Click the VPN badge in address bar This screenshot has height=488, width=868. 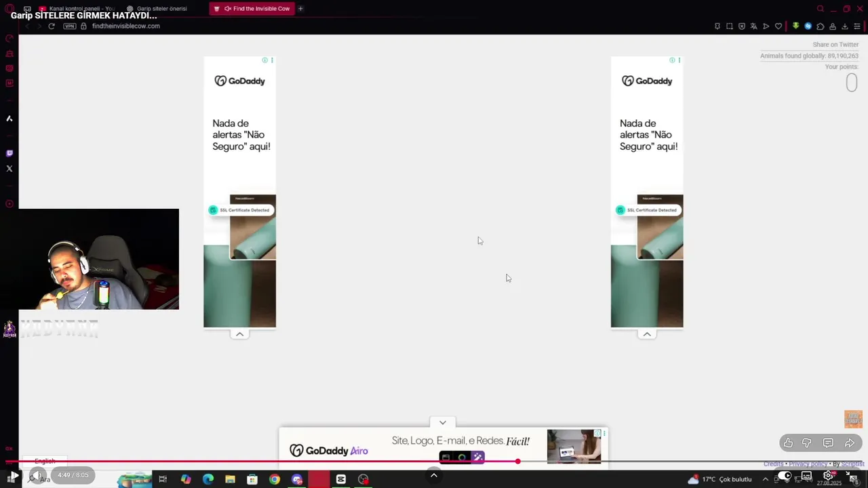point(70,26)
